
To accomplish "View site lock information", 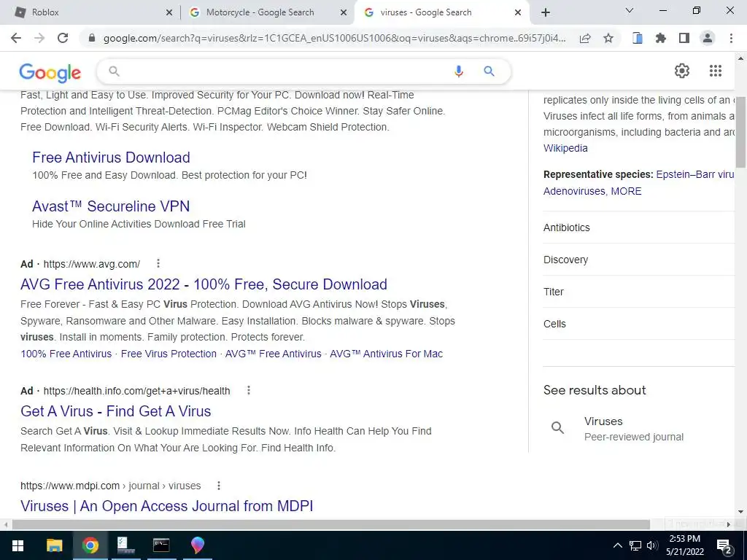I will 92,38.
